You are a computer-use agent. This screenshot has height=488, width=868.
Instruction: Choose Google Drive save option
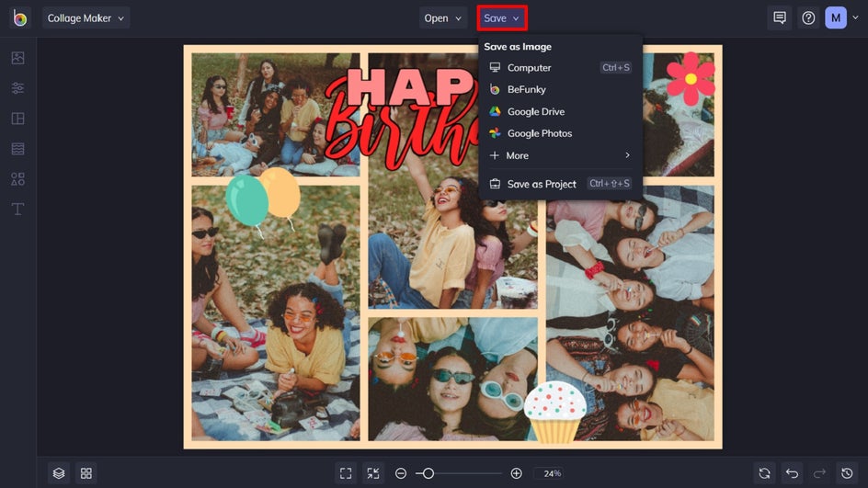pyautogui.click(x=535, y=111)
